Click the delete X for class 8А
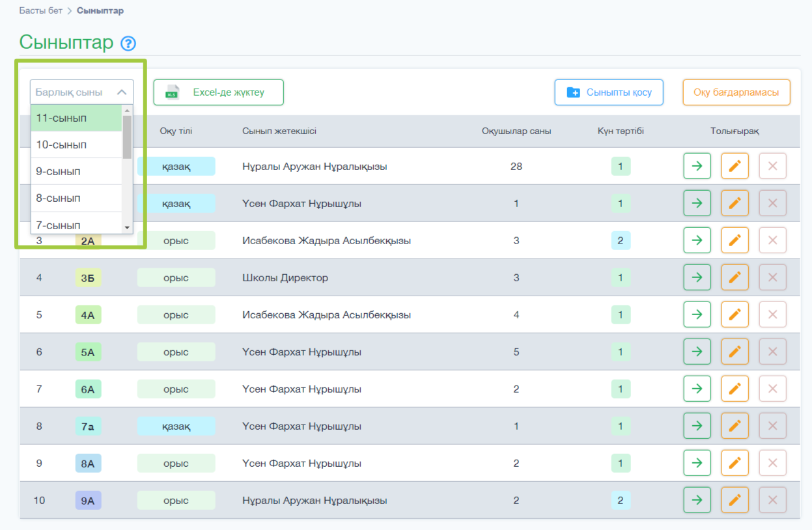This screenshot has width=812, height=530. tap(773, 463)
